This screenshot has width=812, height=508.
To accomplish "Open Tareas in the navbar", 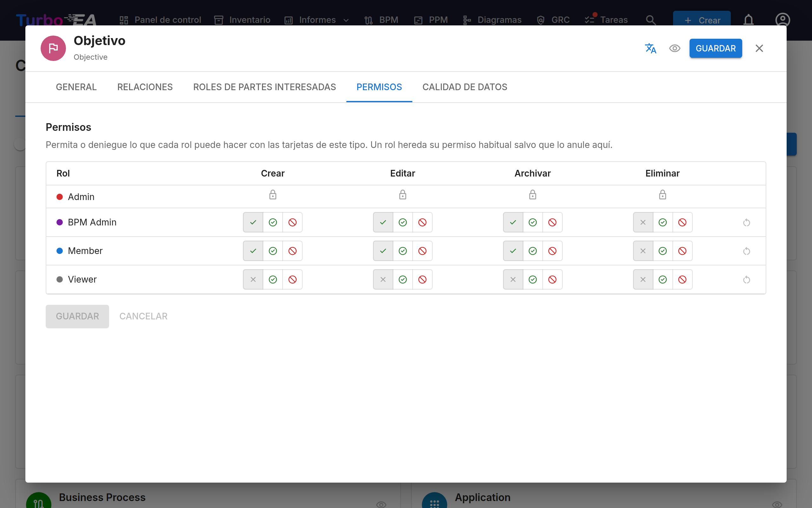I will [606, 20].
